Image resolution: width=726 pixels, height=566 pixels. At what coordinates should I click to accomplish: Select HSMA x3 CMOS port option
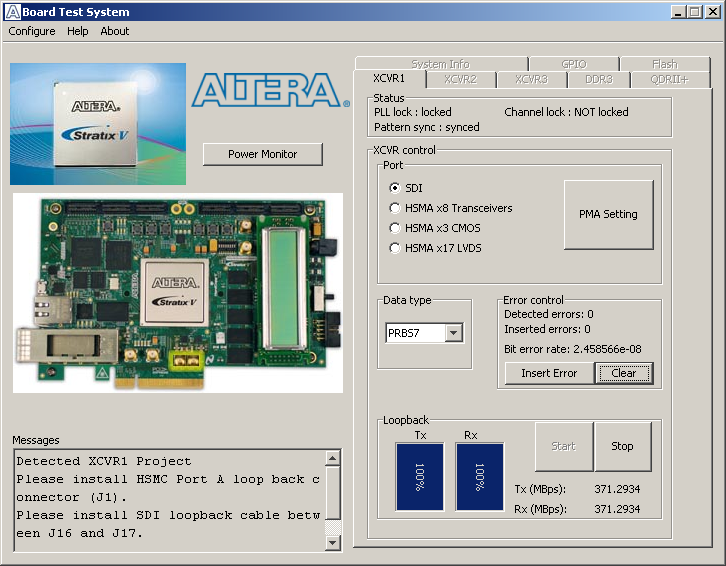tap(394, 228)
